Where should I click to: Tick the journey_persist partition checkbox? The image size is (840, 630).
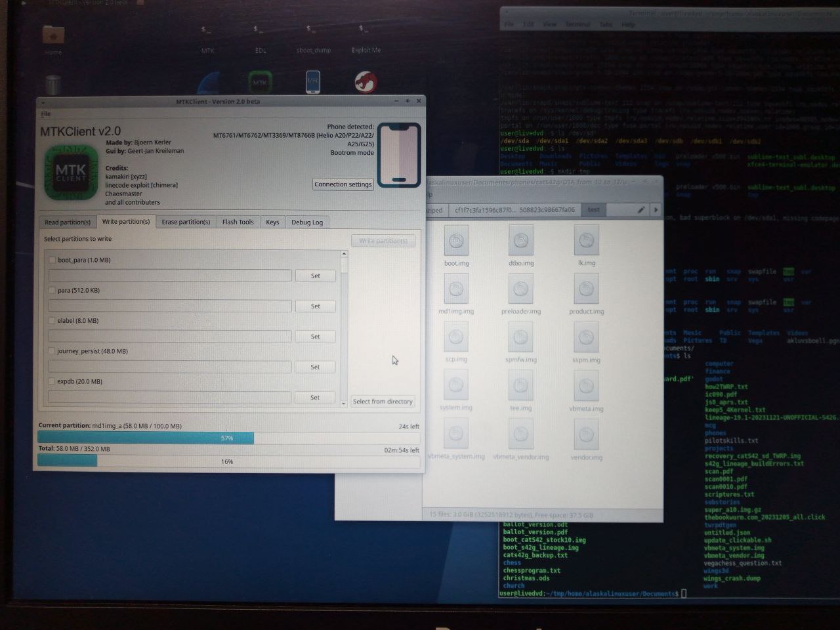click(x=52, y=351)
